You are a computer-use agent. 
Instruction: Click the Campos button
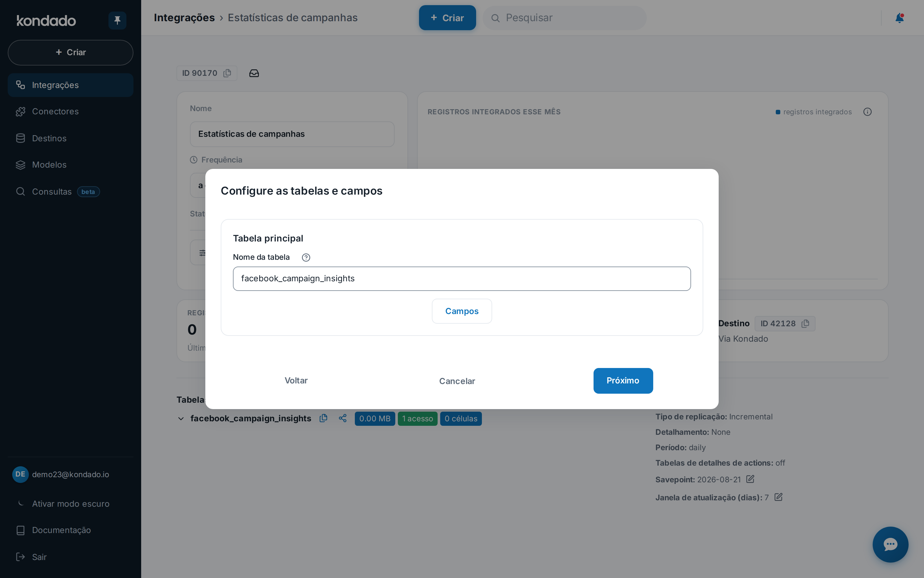coord(462,311)
